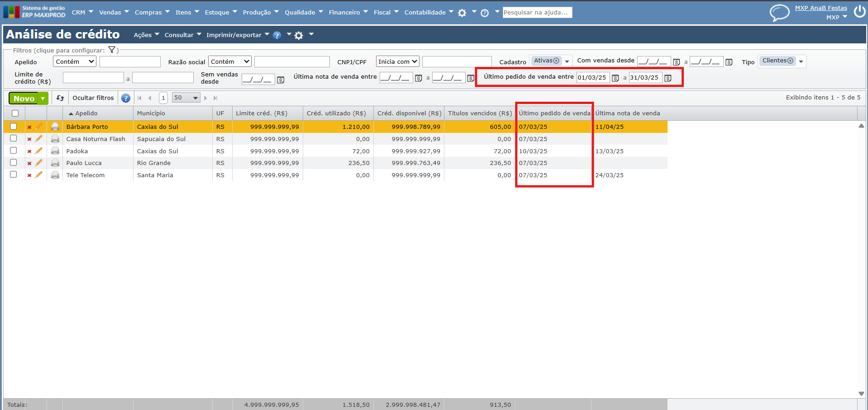Click the refresh grid icon
The height and width of the screenshot is (410, 868).
[60, 98]
